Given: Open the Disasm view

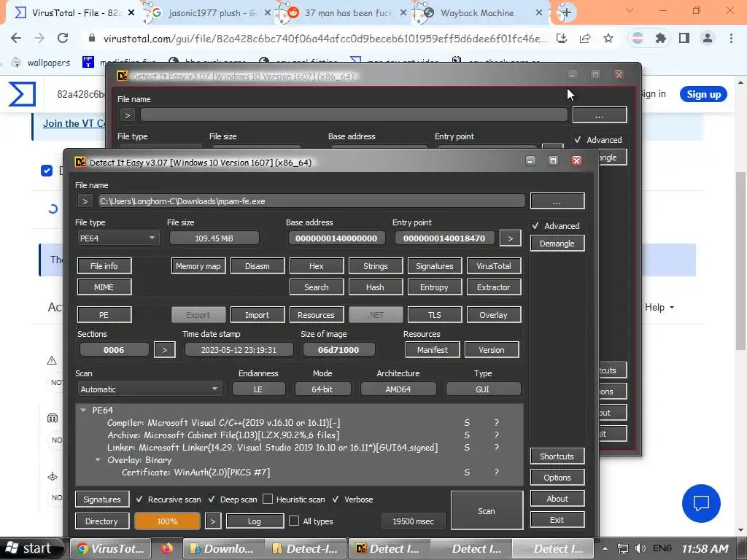Looking at the screenshot, I should point(258,265).
